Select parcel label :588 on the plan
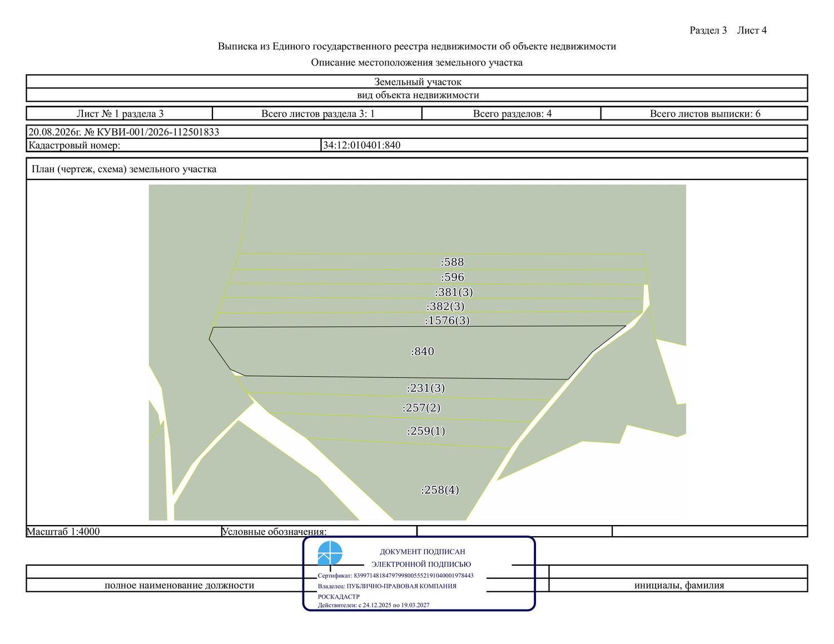This screenshot has width=834, height=644. pos(452,262)
